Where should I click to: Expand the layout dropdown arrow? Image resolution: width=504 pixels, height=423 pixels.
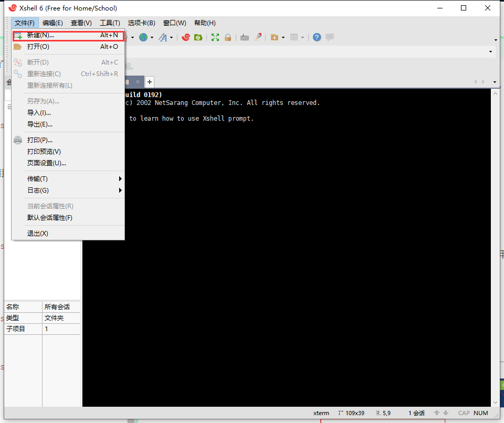302,38
